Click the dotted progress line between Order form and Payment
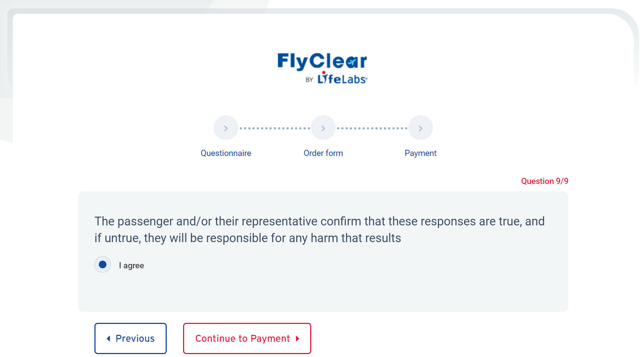The height and width of the screenshot is (357, 644). coord(372,128)
